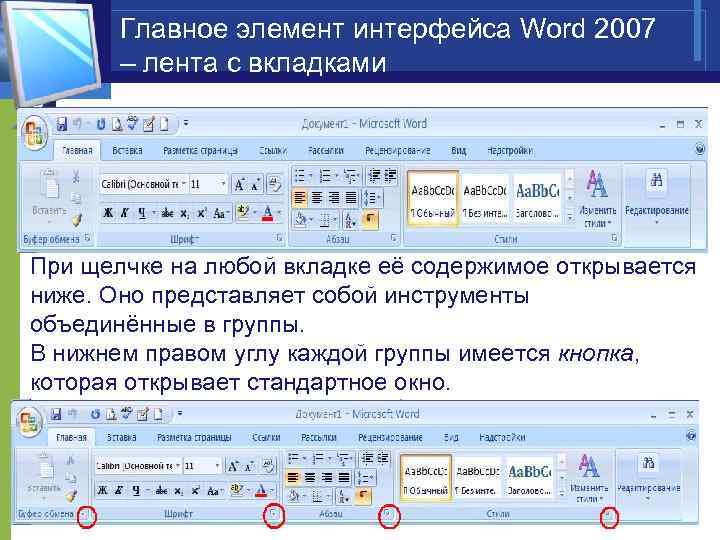The height and width of the screenshot is (540, 720).
Task: Open Редактирование dropdown in the lower ribbon
Action: pos(648,478)
